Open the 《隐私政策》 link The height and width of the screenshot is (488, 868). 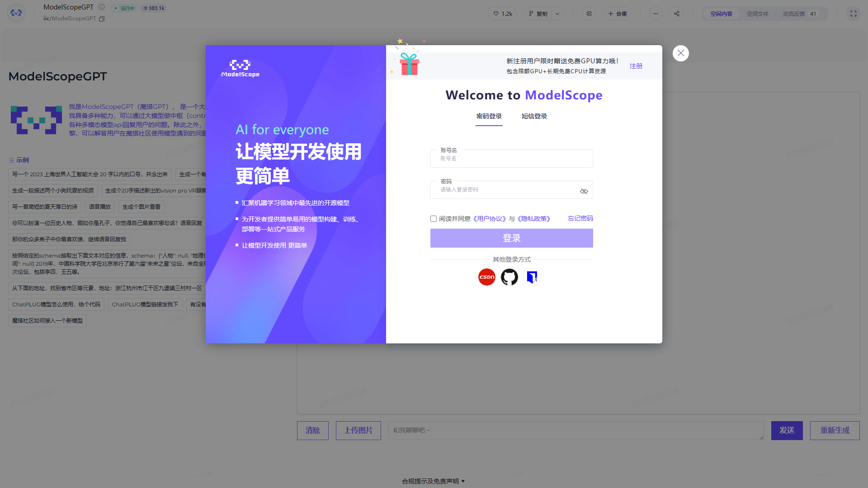coord(534,219)
